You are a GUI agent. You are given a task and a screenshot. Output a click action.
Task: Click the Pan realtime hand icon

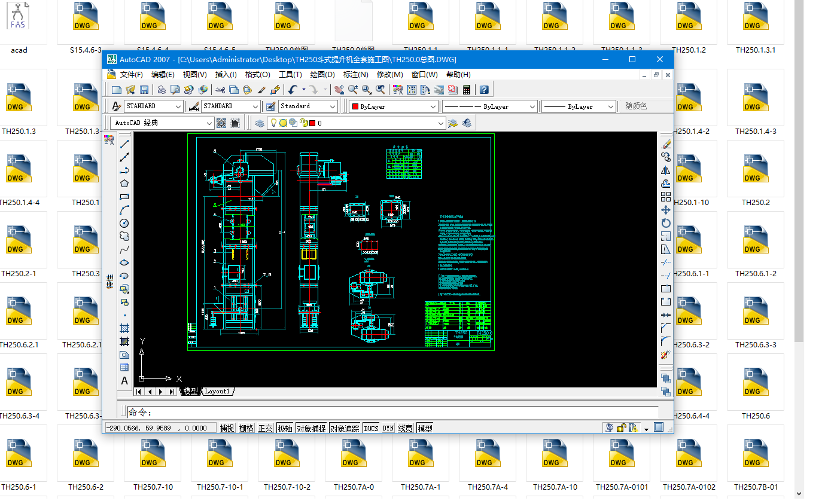coord(339,90)
